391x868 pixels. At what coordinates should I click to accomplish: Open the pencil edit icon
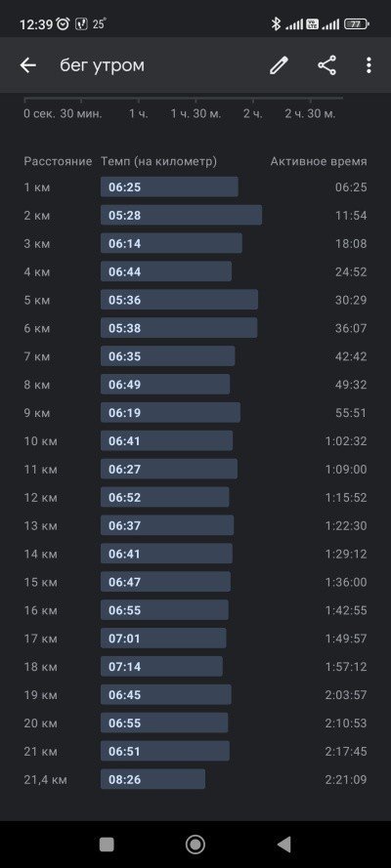[x=280, y=65]
